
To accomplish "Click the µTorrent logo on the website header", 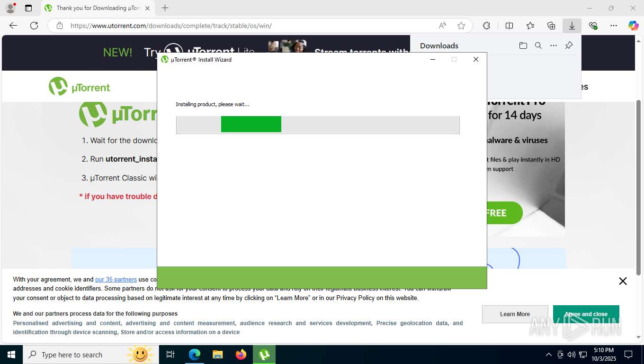I will coord(80,87).
